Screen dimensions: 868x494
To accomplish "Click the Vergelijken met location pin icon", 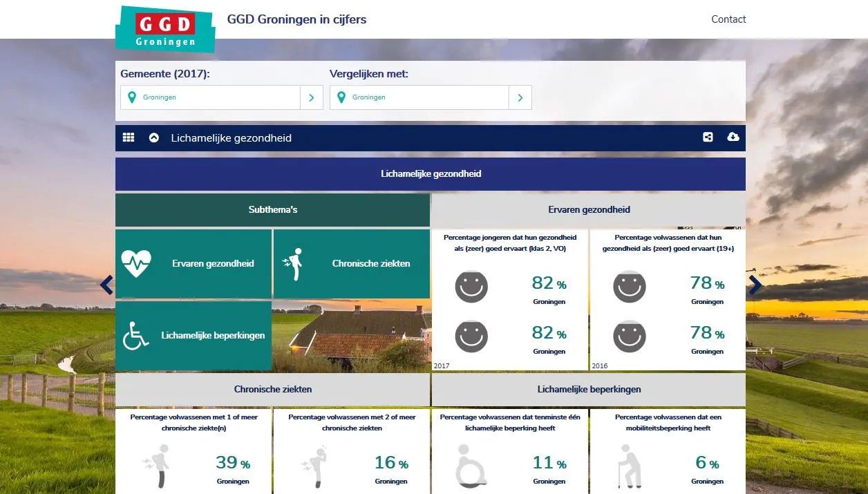I will pyautogui.click(x=341, y=97).
